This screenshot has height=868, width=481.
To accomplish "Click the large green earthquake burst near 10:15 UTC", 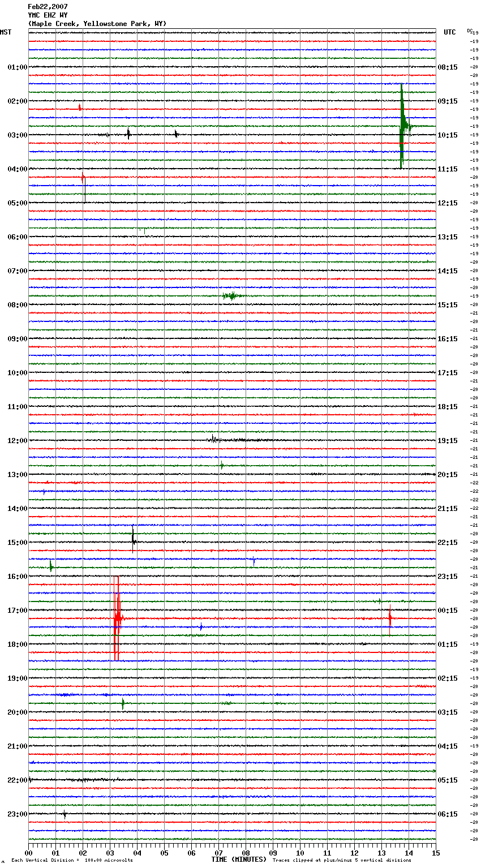I will pyautogui.click(x=402, y=126).
